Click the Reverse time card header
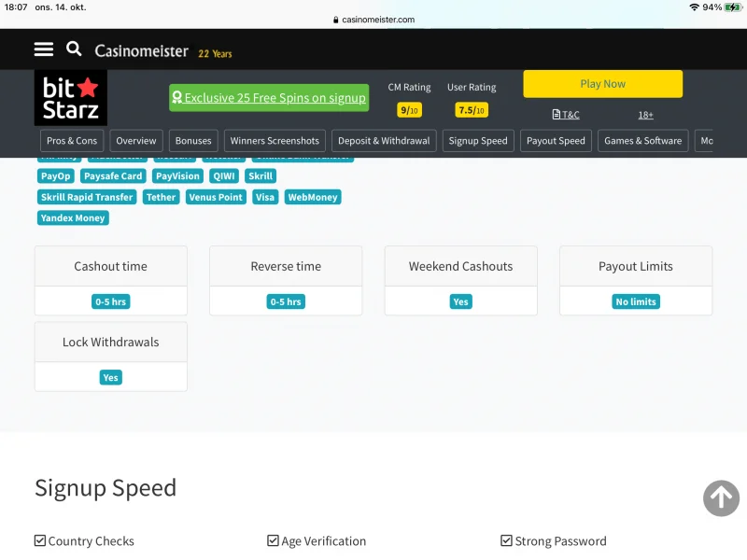Screen dimensions: 747x560 tap(286, 266)
